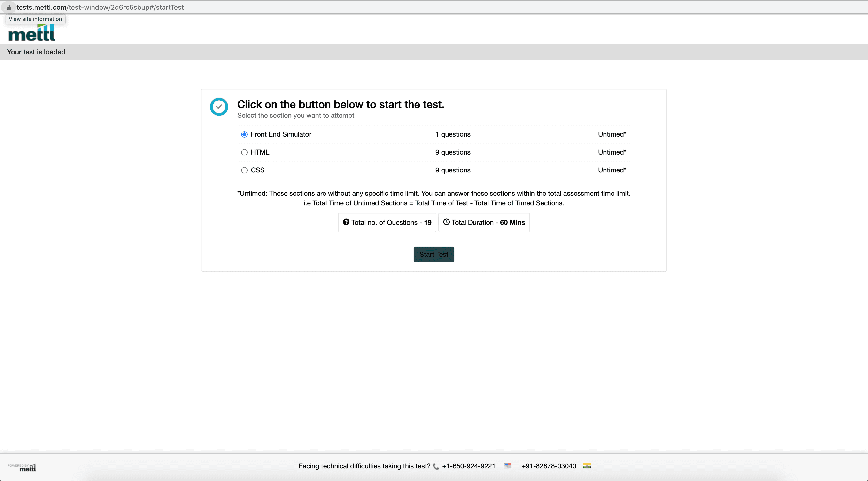Click the Total Duration 60 Mins box
Image resolution: width=868 pixels, height=481 pixels.
pos(484,223)
